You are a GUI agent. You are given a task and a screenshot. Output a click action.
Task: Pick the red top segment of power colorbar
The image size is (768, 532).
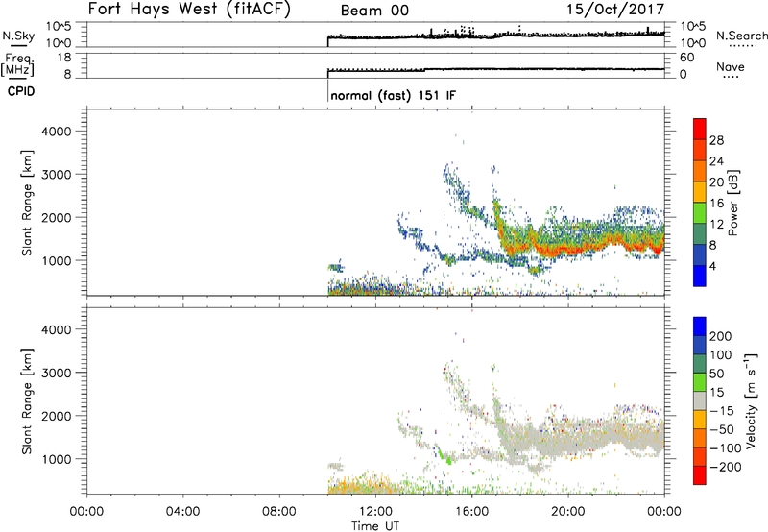coord(700,129)
